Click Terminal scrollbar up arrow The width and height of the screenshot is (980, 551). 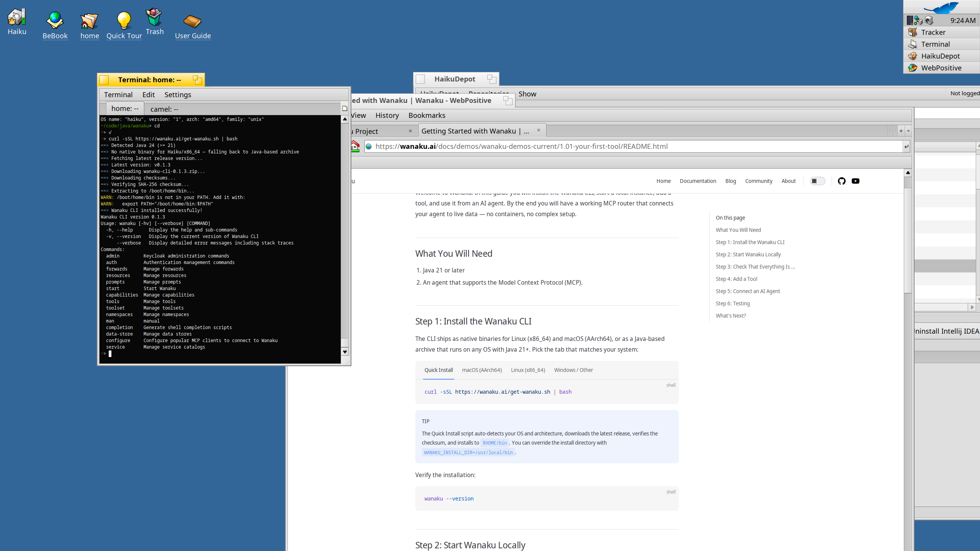(x=345, y=119)
